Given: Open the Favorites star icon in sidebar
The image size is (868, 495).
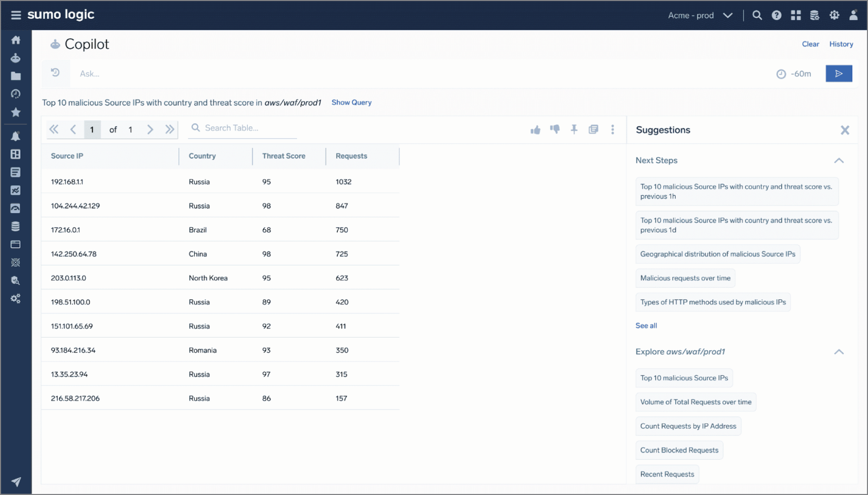Looking at the screenshot, I should [16, 112].
